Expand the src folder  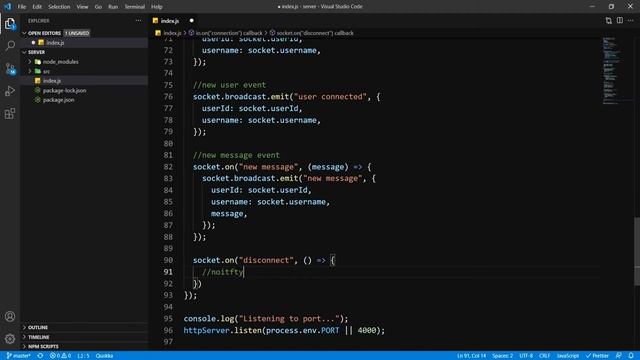pos(30,71)
